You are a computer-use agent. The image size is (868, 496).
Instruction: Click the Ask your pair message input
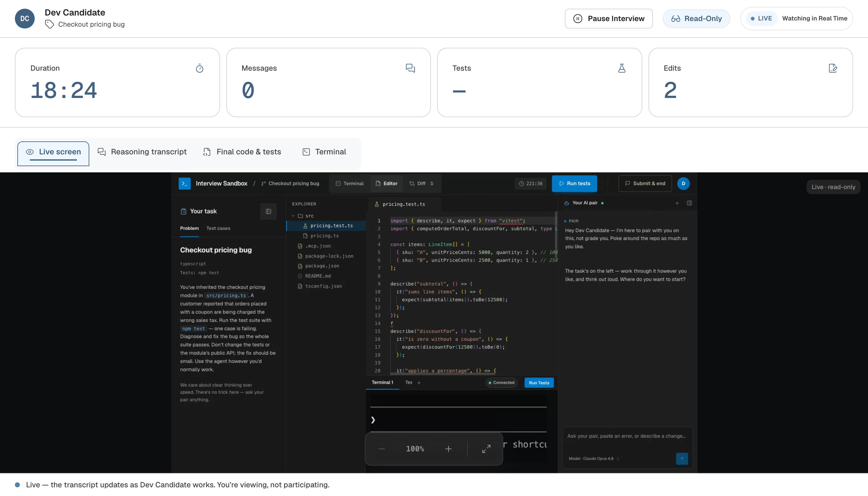(627, 436)
